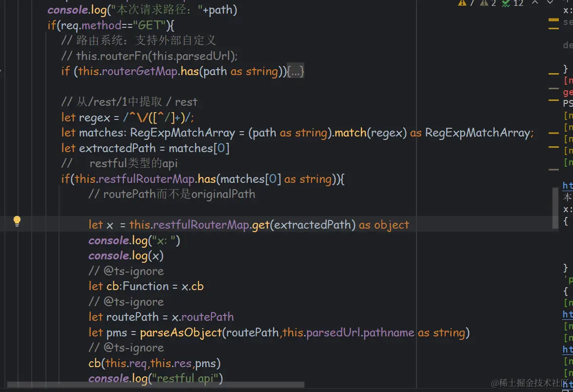
Task: Click 'restfulRouterMap' in the if(...has) line
Action: 147,179
